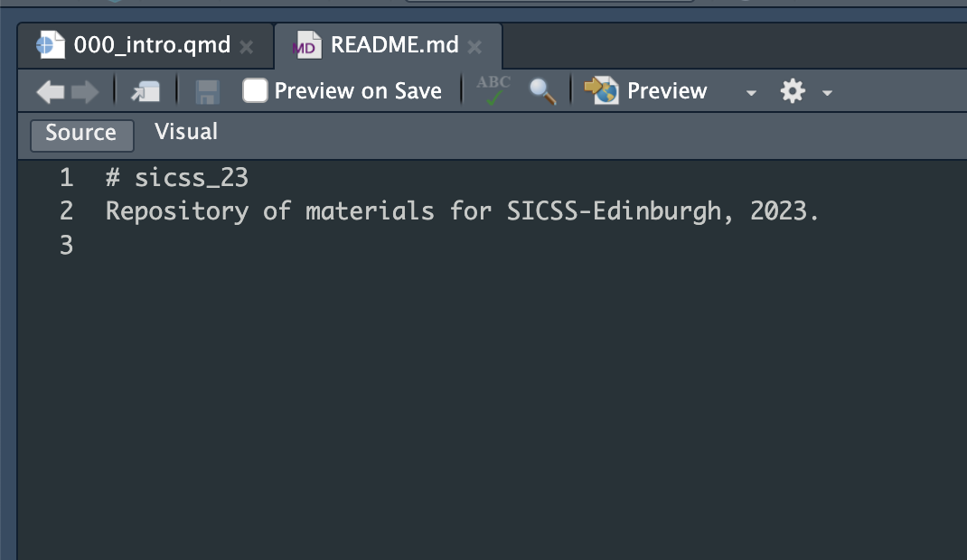Click the Preview globe arrow icon

(601, 90)
